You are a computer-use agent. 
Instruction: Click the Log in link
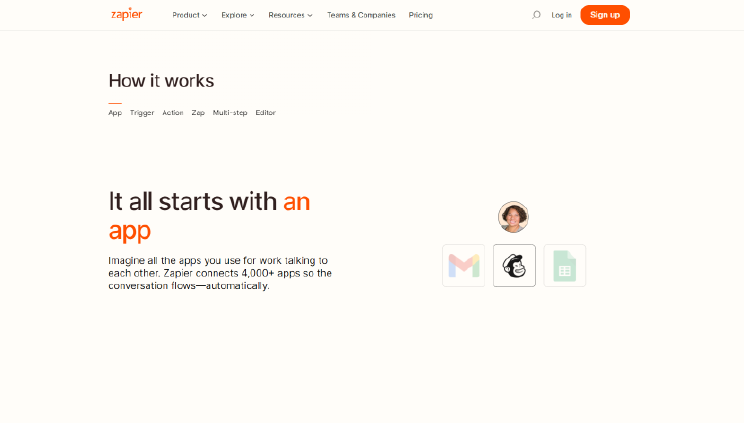[x=561, y=15]
